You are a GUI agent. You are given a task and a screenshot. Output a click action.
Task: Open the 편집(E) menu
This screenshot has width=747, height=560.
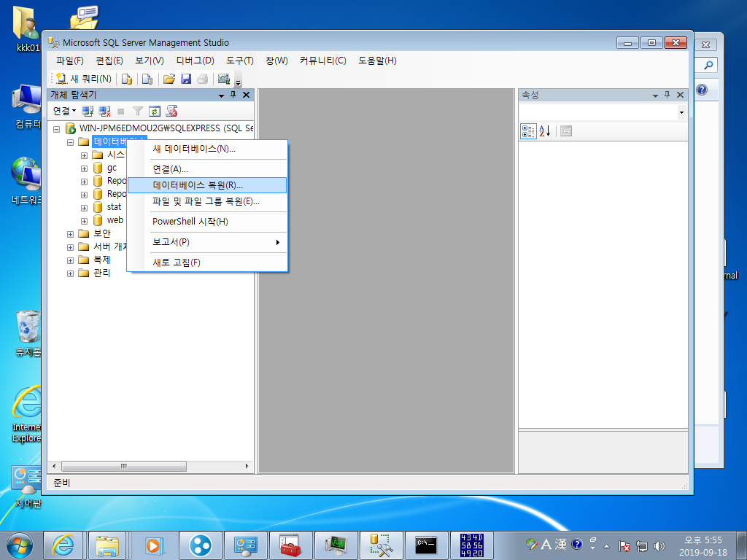(109, 61)
